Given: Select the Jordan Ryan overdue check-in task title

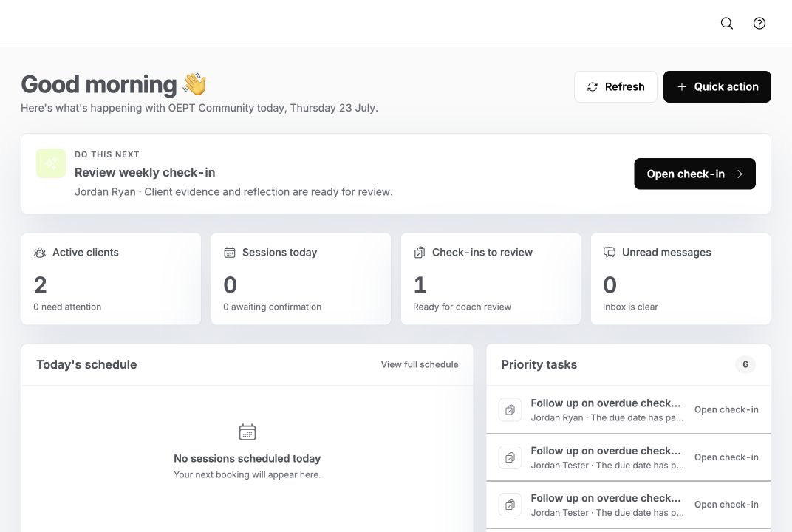Looking at the screenshot, I should click(x=606, y=403).
